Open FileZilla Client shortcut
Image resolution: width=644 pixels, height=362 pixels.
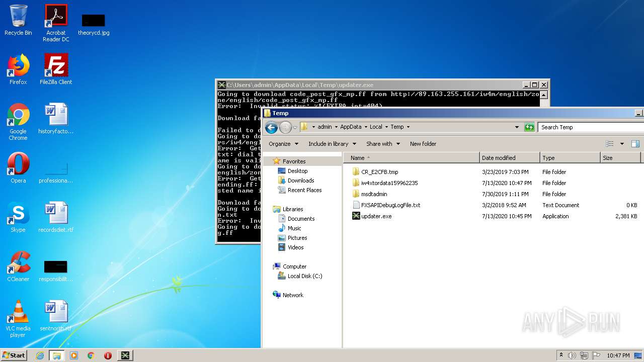click(x=56, y=69)
